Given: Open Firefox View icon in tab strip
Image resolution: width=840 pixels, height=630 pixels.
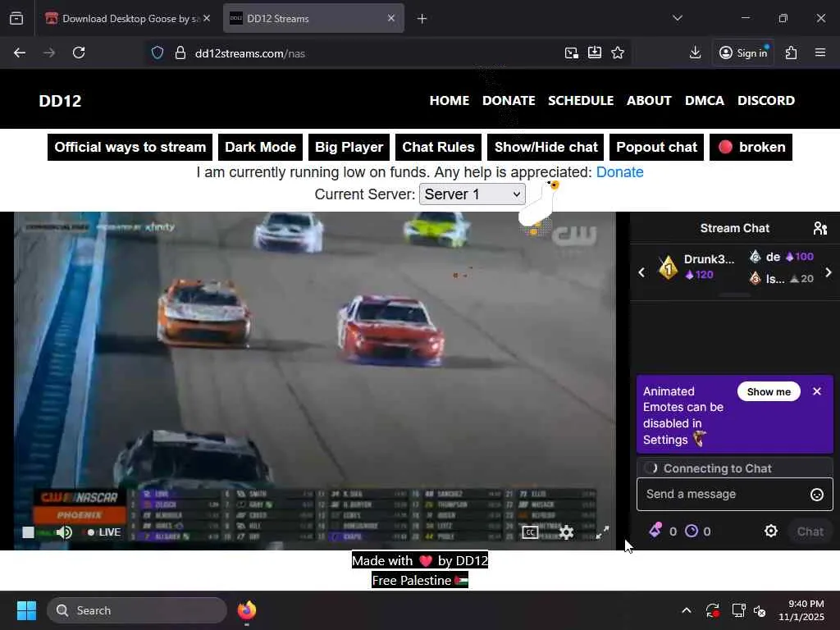Looking at the screenshot, I should (16, 19).
